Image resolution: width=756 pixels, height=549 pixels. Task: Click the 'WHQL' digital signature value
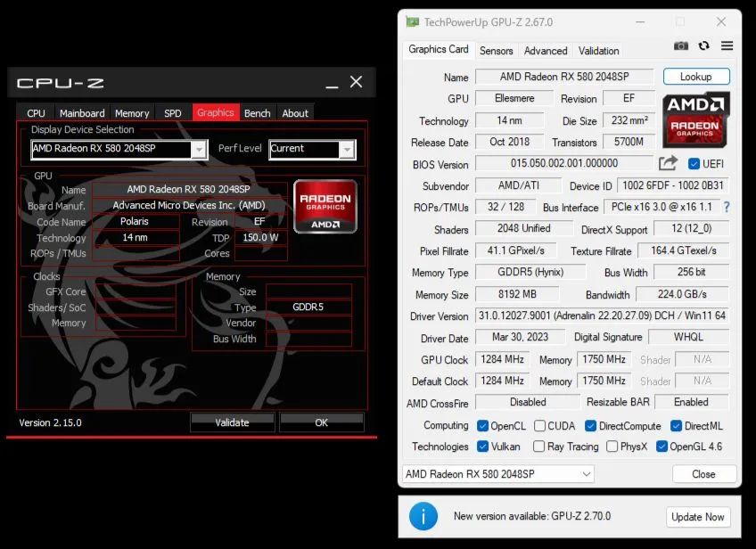coord(688,337)
